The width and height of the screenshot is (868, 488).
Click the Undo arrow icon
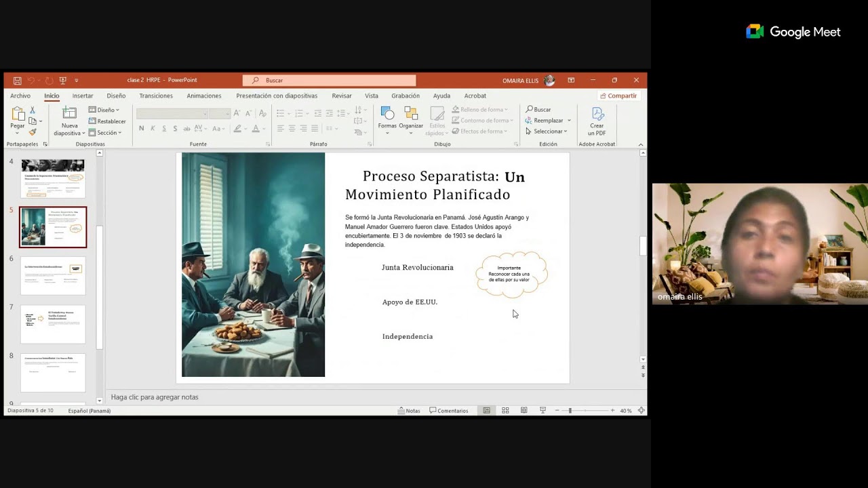click(31, 80)
